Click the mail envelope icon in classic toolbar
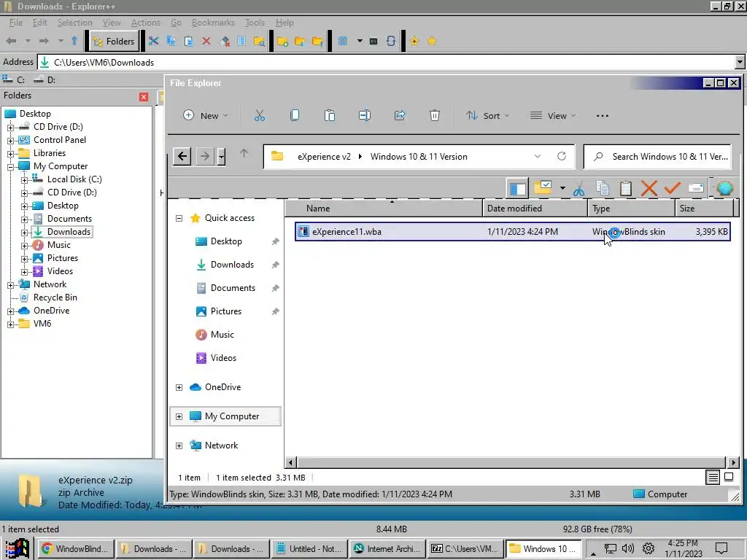This screenshot has width=747, height=560. point(696,188)
